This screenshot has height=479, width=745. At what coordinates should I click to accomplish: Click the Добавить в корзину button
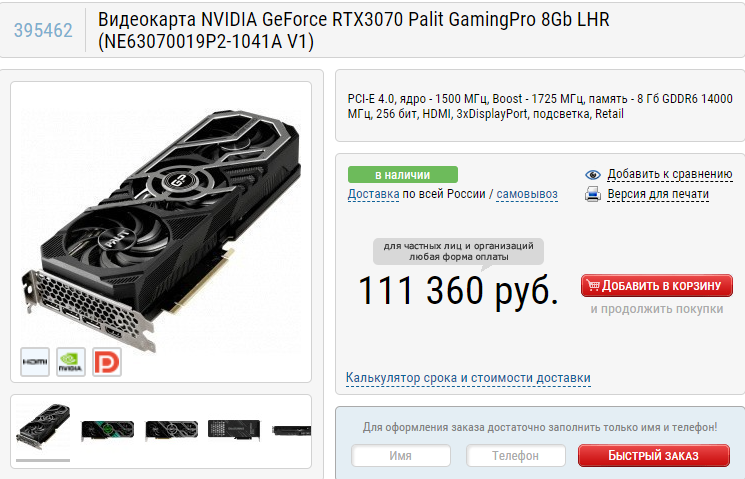click(x=657, y=286)
